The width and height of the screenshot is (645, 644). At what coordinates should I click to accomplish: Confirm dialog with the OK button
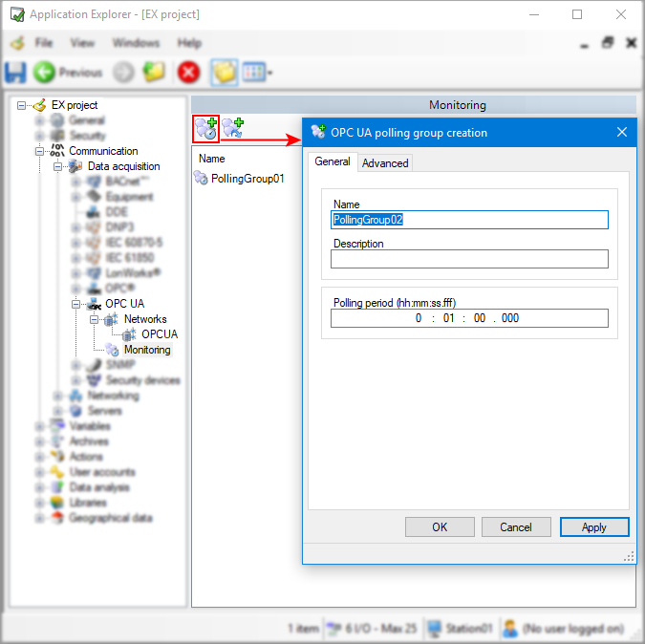pyautogui.click(x=440, y=527)
